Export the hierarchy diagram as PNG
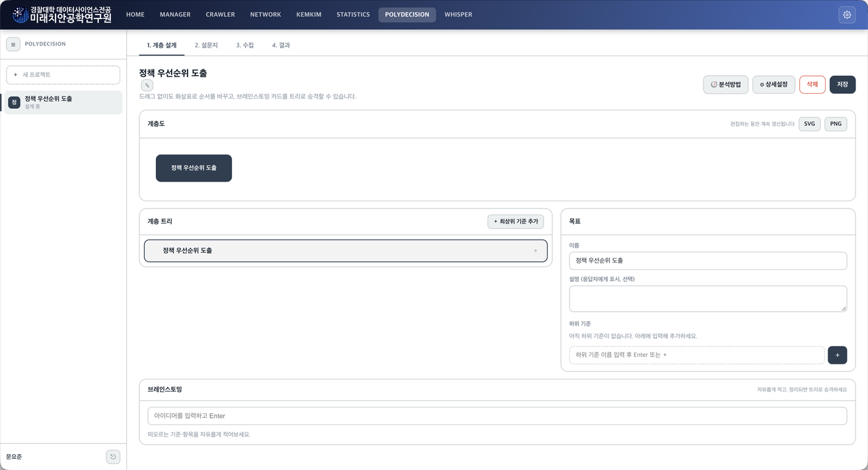This screenshot has height=470, width=868. (836, 124)
